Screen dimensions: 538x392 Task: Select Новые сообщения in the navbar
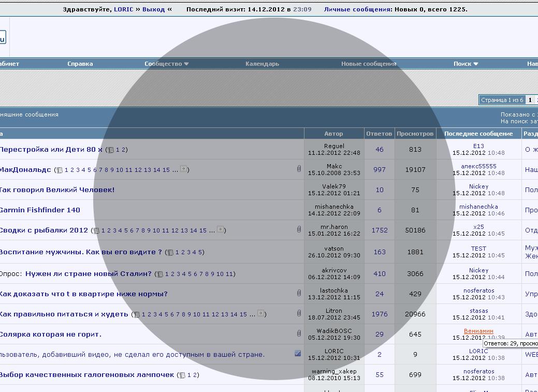pyautogui.click(x=368, y=64)
